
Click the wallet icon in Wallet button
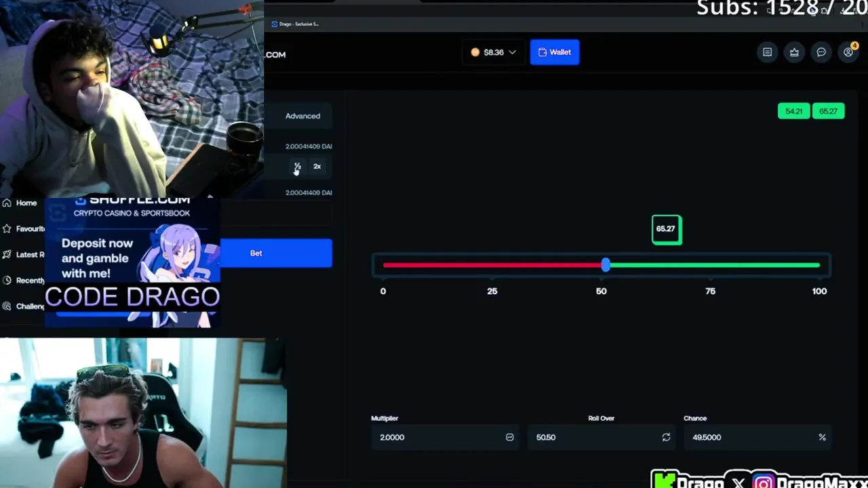(542, 52)
